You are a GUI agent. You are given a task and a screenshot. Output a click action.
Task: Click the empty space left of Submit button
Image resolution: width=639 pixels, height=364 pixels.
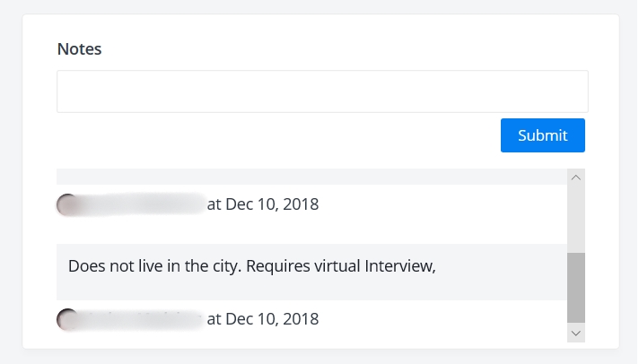point(278,135)
